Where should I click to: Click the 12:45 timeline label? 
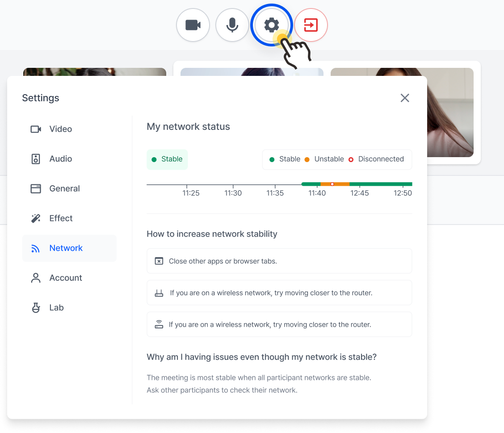tap(360, 193)
